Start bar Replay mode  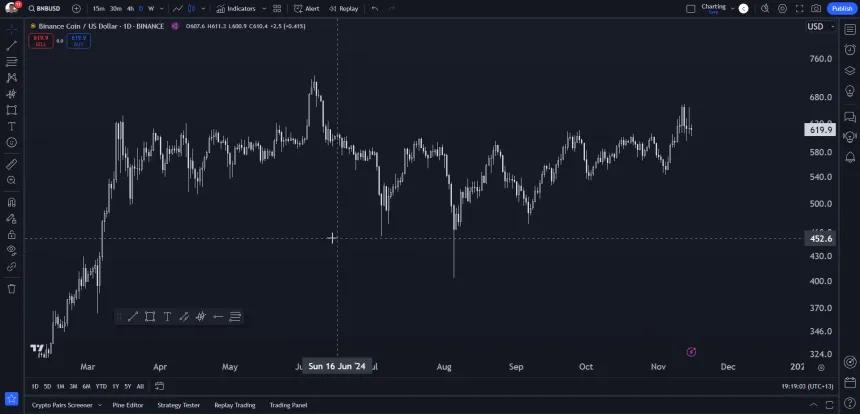pos(343,9)
